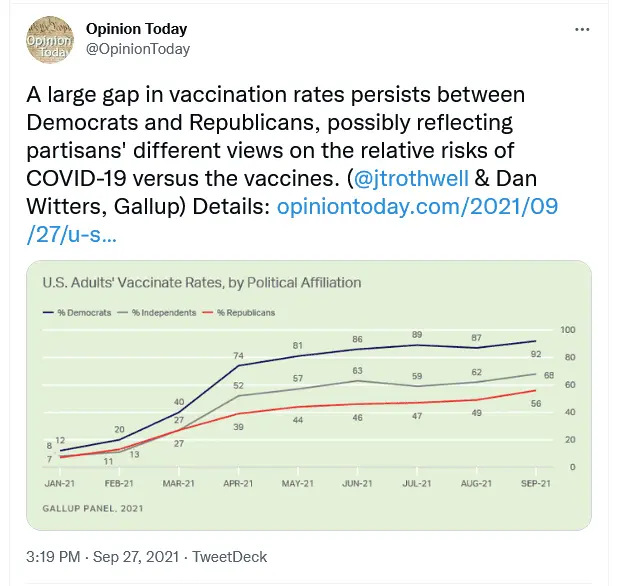
Task: Click the Opinion Today profile avatar
Action: coord(49,41)
